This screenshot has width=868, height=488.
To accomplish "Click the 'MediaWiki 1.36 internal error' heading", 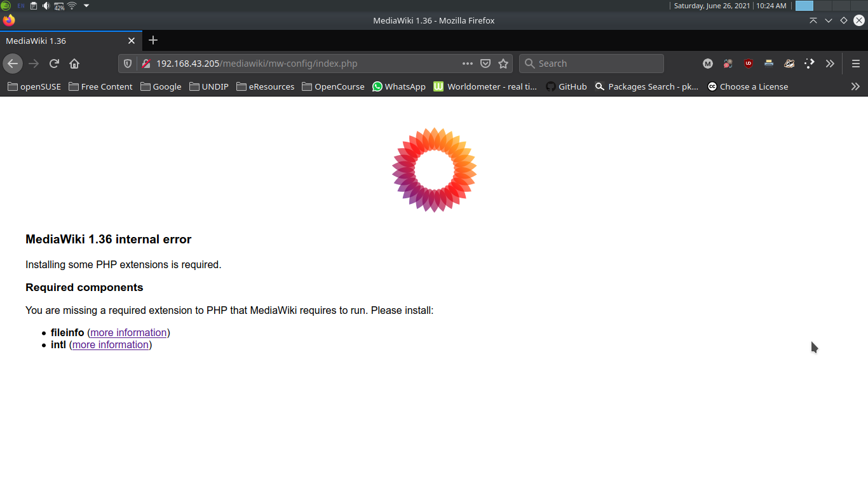I will pyautogui.click(x=108, y=240).
